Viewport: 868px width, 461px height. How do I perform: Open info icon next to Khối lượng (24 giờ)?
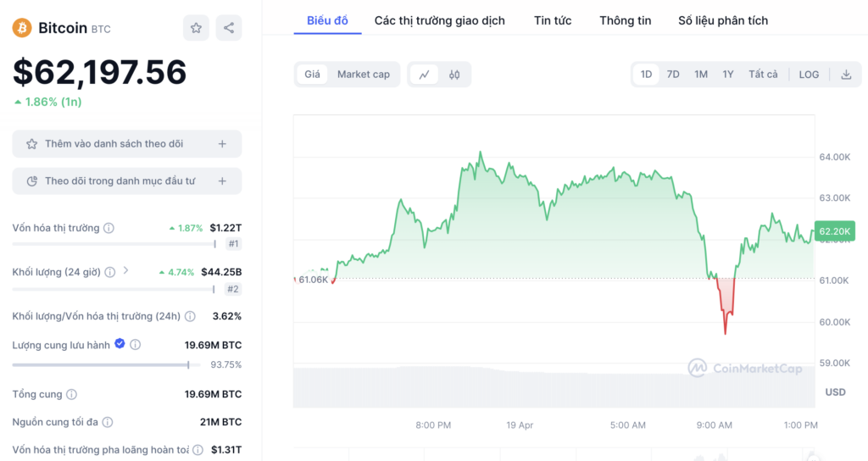pyautogui.click(x=110, y=272)
